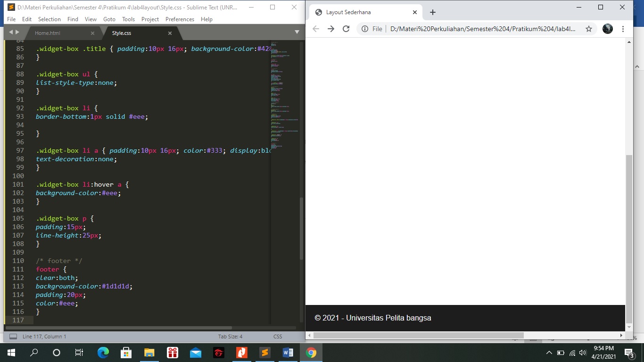Screen dimensions: 644x362
Task: Open the Goto menu in Sublime Text
Action: pos(109,19)
